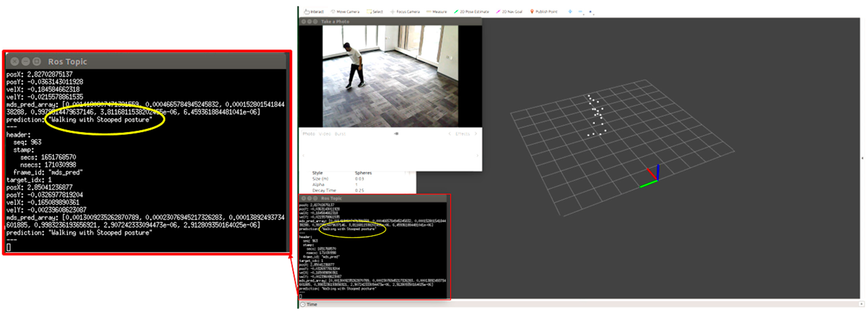Choose the Select tool in toolbar
This screenshot has width=868, height=312.
375,12
